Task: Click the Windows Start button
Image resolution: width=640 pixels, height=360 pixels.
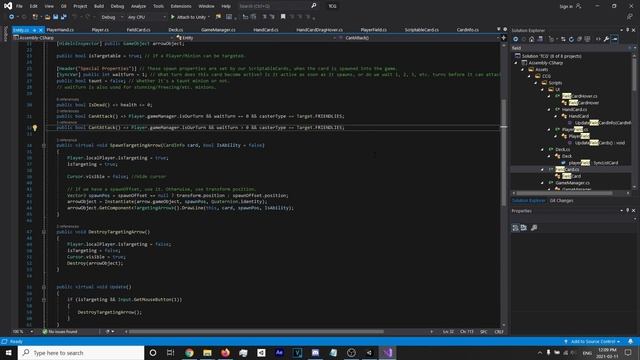Action: (9, 353)
